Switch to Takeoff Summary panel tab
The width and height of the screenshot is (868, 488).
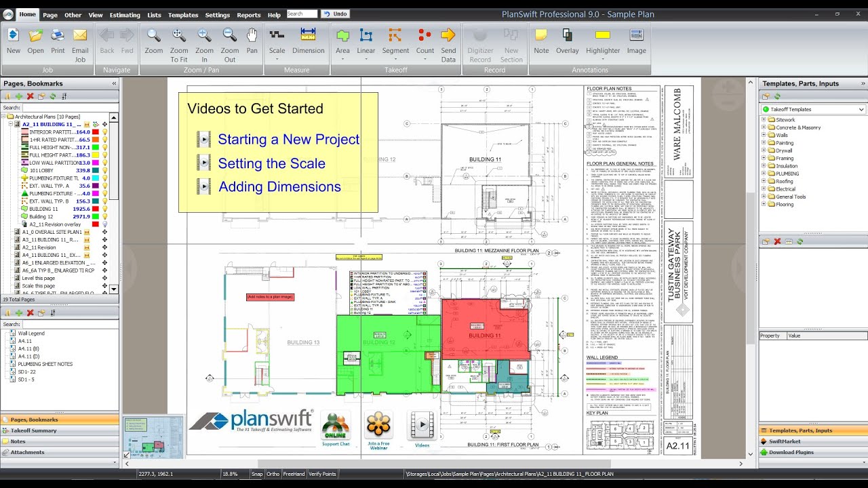click(x=60, y=430)
